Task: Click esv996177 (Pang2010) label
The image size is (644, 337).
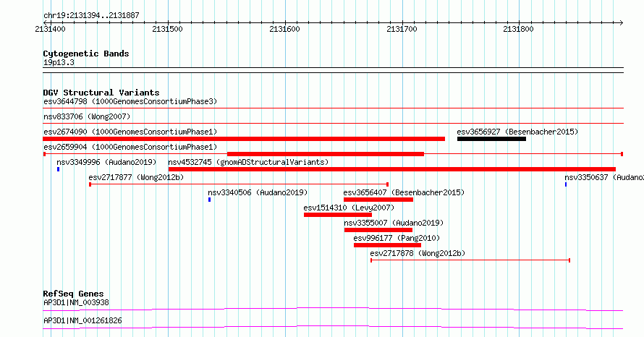Action: 397,238
